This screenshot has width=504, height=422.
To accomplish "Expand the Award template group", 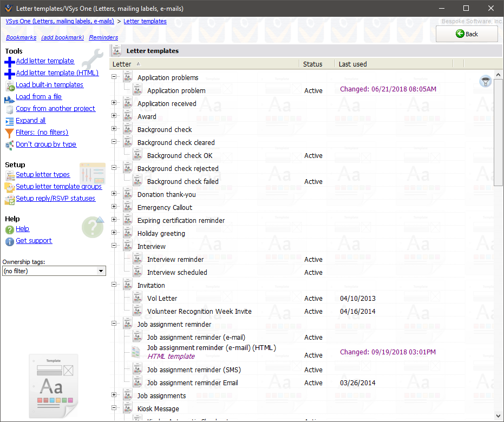I will click(113, 116).
